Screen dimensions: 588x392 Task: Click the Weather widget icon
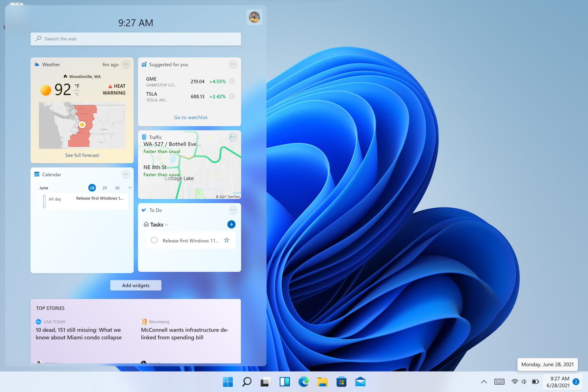point(39,64)
